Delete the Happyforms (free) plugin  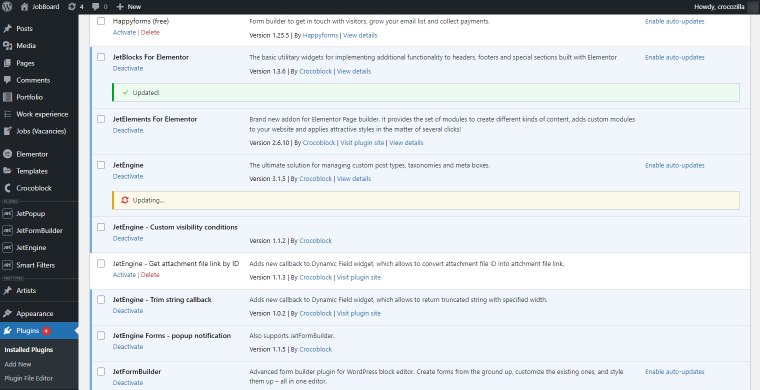150,32
